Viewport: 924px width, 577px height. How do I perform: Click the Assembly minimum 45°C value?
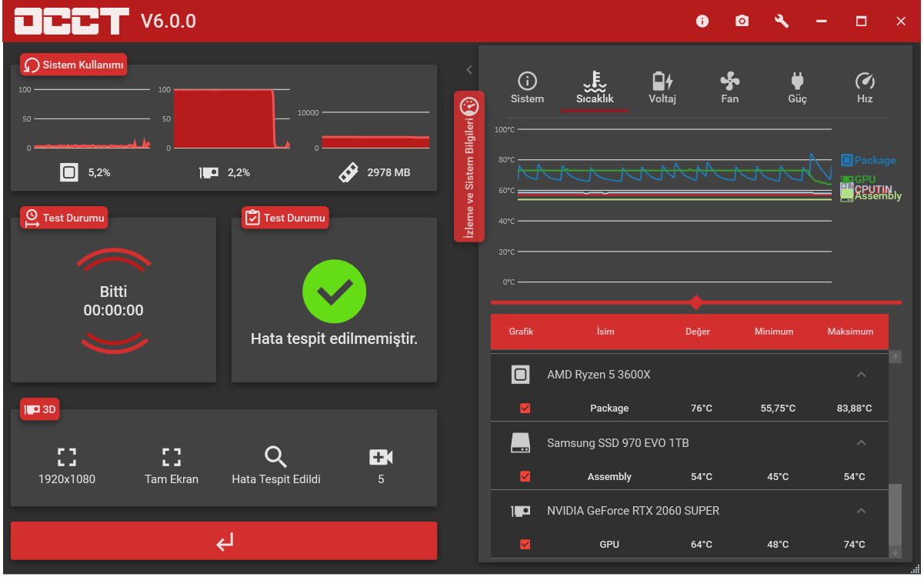click(x=778, y=477)
